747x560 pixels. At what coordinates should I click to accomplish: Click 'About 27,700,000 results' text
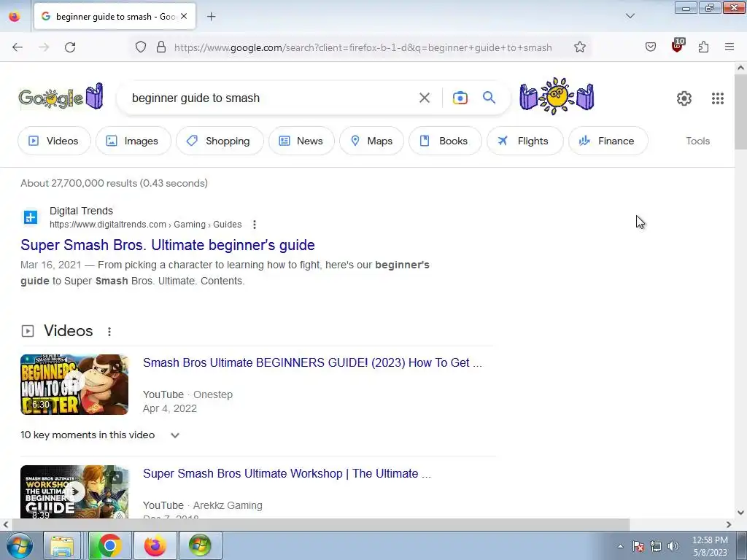pyautogui.click(x=114, y=183)
